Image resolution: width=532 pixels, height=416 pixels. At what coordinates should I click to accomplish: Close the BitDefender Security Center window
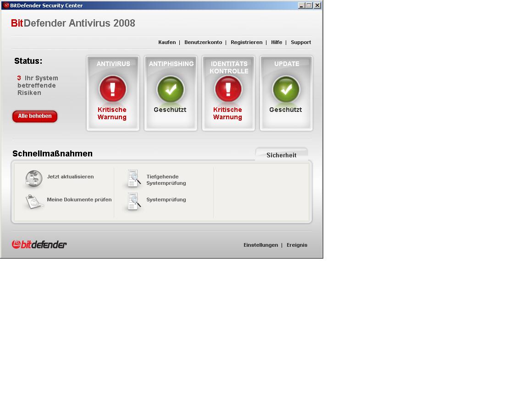(x=317, y=6)
